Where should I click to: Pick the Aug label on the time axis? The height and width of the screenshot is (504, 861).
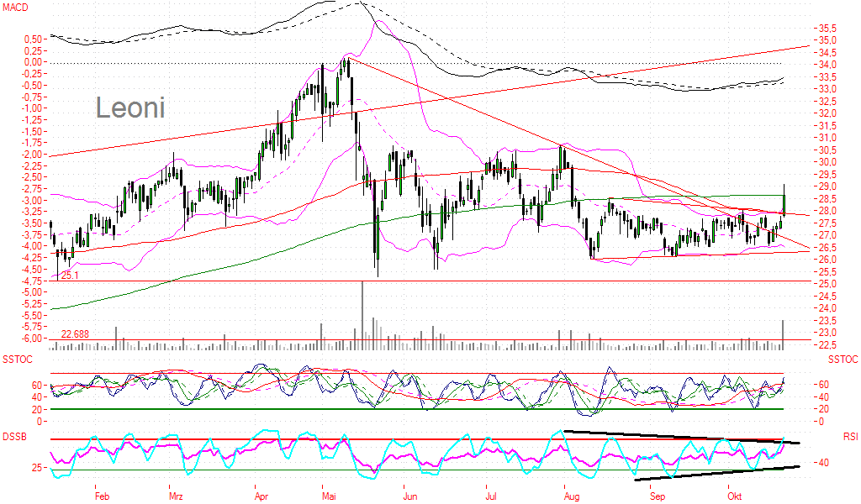573,496
